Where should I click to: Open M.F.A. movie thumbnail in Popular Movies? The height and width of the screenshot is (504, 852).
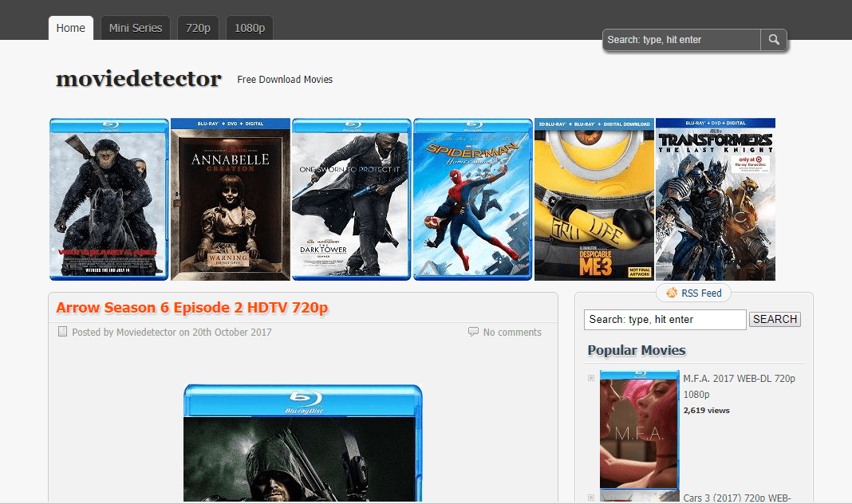pos(640,430)
